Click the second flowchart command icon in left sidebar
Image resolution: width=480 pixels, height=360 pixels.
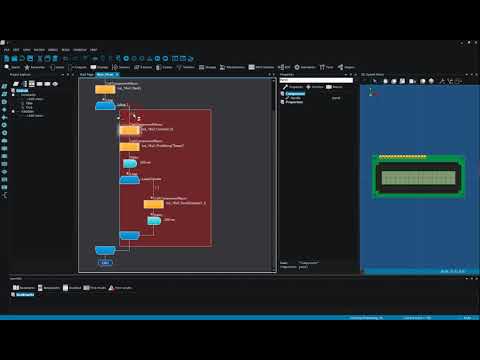click(4, 94)
